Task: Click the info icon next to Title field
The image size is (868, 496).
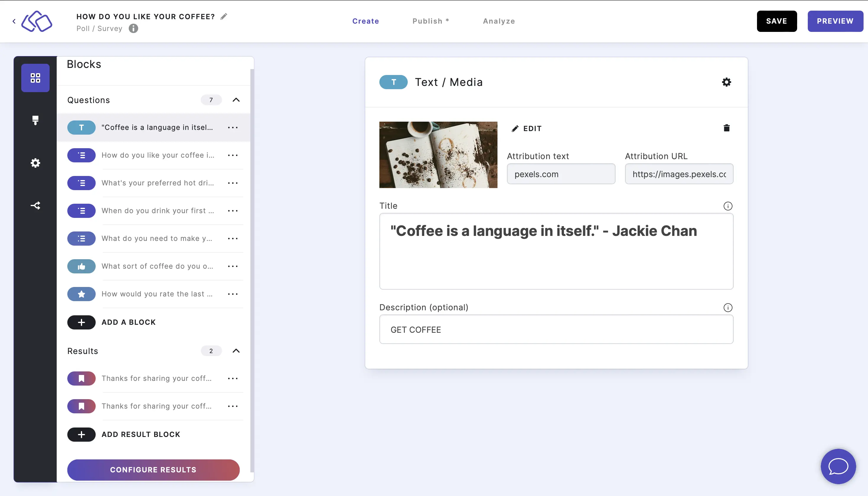Action: (x=727, y=206)
